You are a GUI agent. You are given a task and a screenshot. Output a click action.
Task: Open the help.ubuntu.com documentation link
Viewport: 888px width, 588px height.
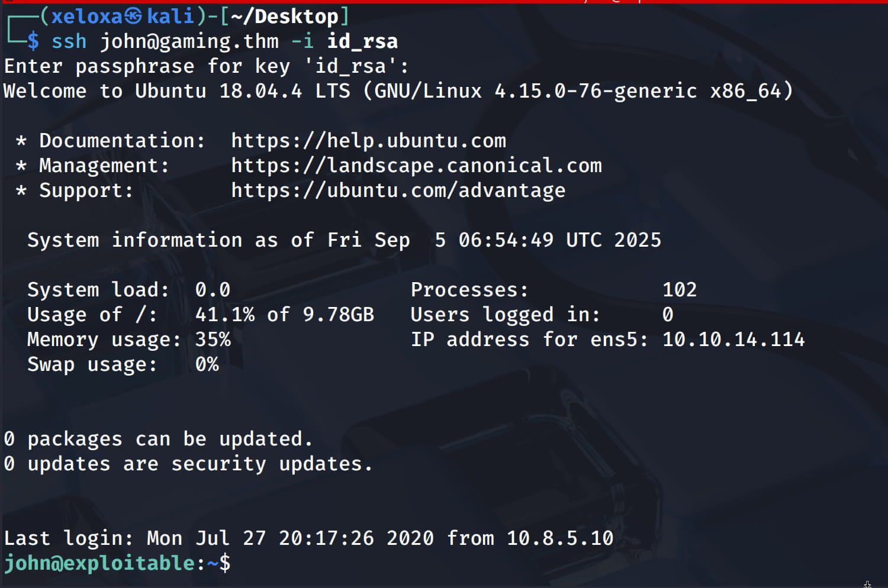[x=368, y=141]
